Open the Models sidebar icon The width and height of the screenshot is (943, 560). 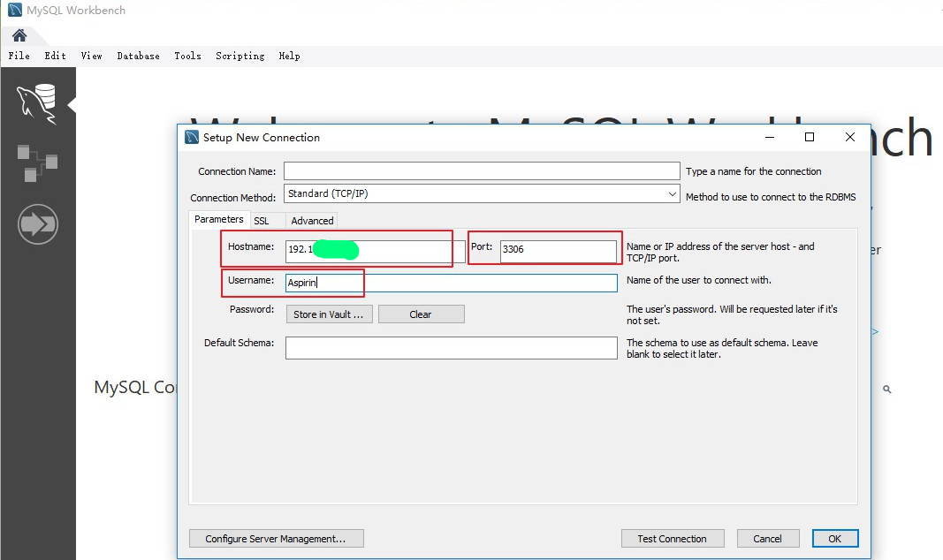pos(37,163)
